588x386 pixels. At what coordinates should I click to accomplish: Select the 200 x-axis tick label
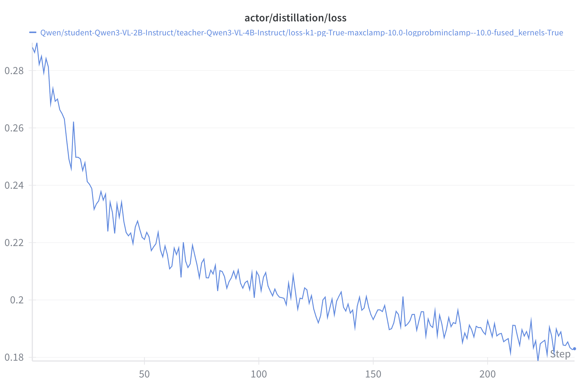(487, 374)
